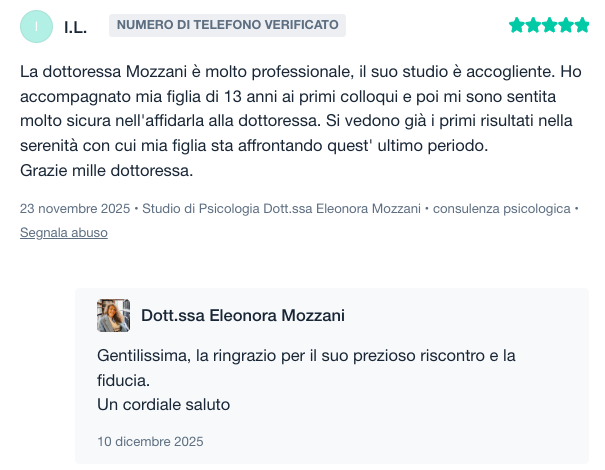
Task: Click the Segnala abuso link
Action: point(63,233)
